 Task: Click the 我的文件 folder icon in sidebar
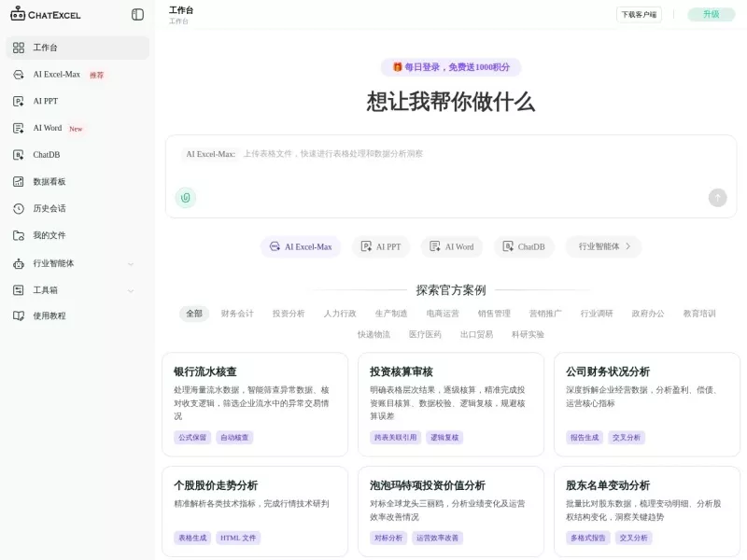(19, 235)
